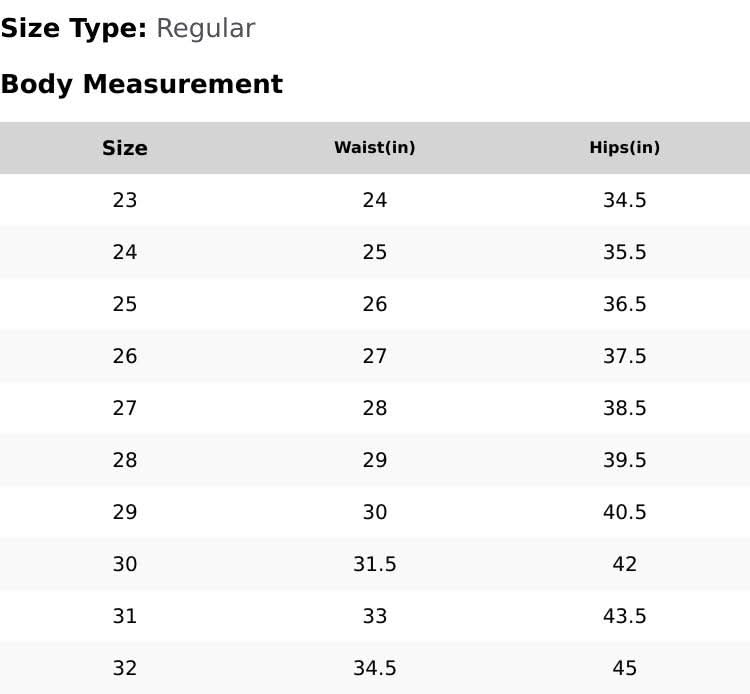750x694 pixels.
Task: Click the Waist(in) column header
Action: pos(374,148)
